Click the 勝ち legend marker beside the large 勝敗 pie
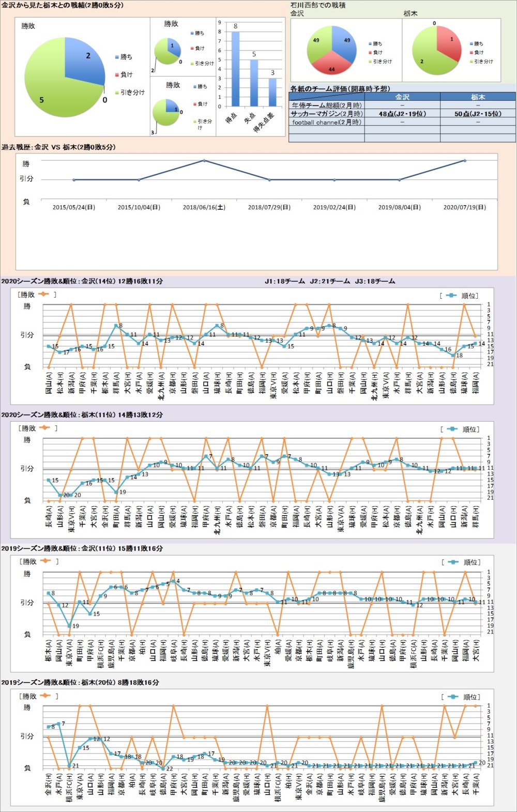Screen dimensions: 517x812 pos(117,57)
